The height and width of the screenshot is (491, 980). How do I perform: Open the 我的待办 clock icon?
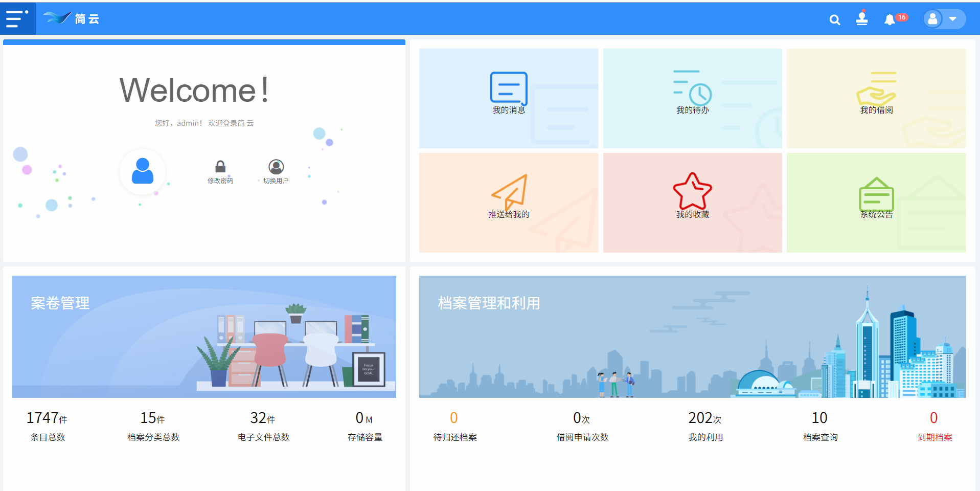(x=693, y=87)
